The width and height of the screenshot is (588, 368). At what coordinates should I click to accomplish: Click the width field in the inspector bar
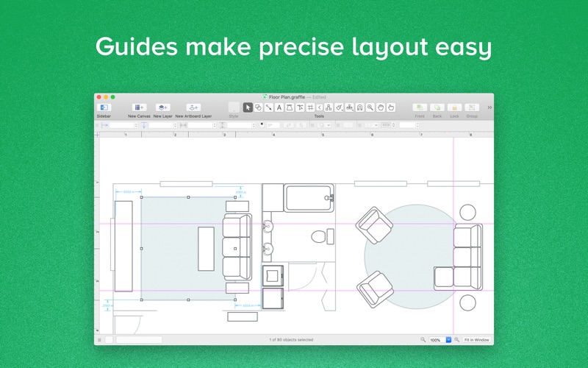coord(200,125)
